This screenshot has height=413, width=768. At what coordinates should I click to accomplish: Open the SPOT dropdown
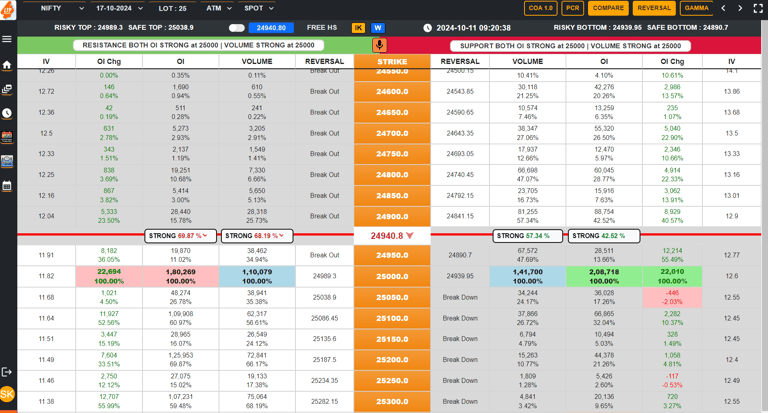(259, 8)
